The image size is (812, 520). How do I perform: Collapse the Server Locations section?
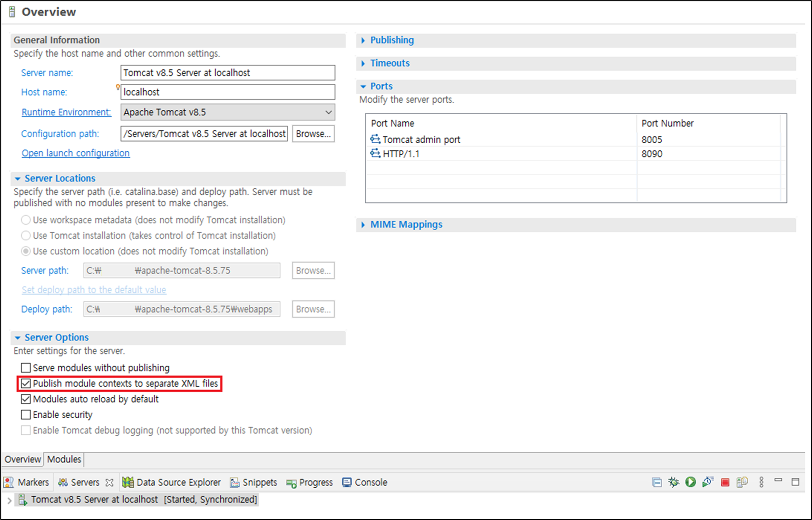18,178
